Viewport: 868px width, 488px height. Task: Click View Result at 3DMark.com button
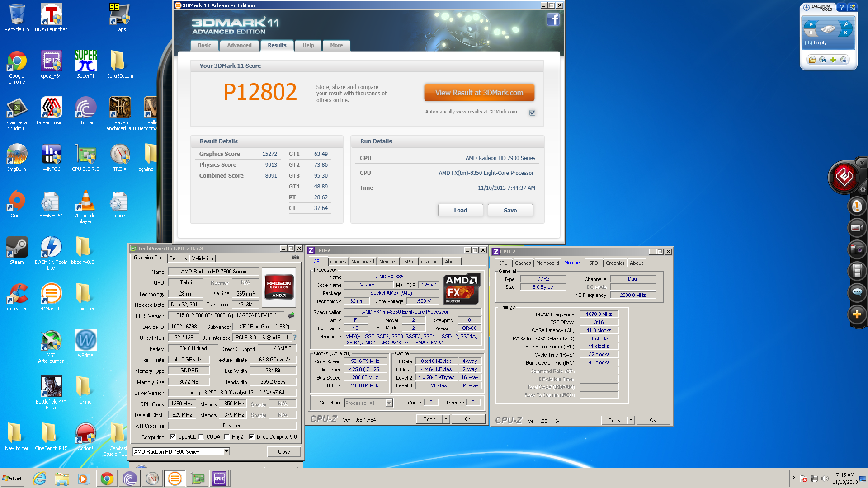479,93
